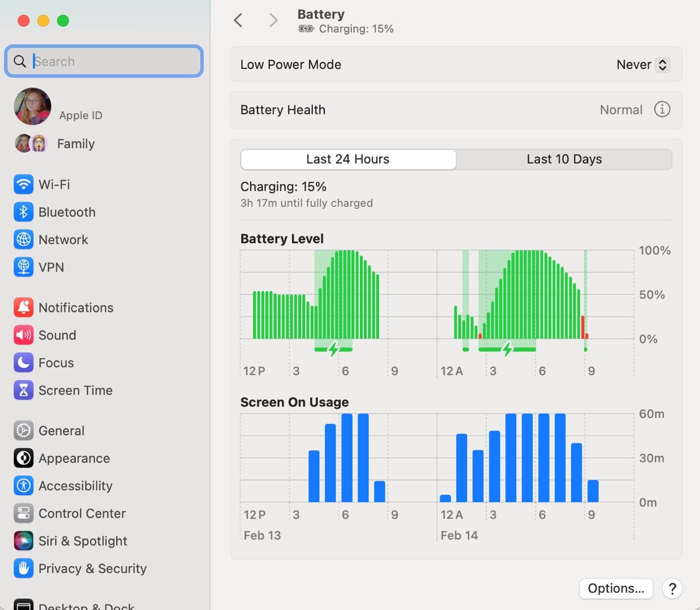Focus the Search input field

[104, 61]
